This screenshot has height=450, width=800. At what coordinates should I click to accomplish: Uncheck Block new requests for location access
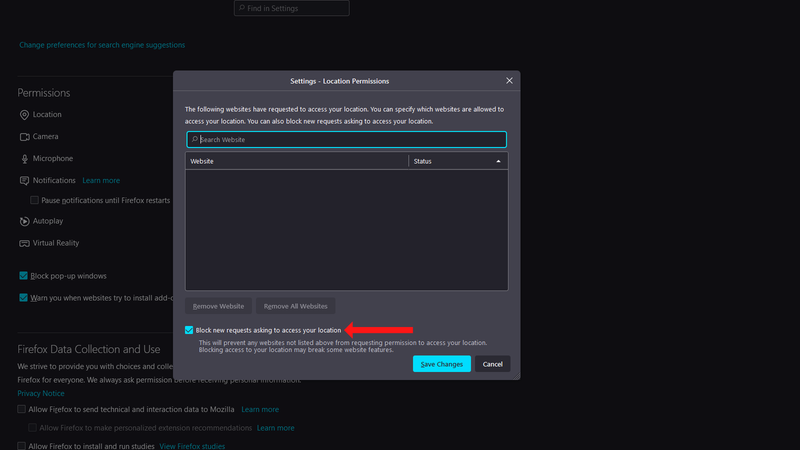click(x=189, y=330)
